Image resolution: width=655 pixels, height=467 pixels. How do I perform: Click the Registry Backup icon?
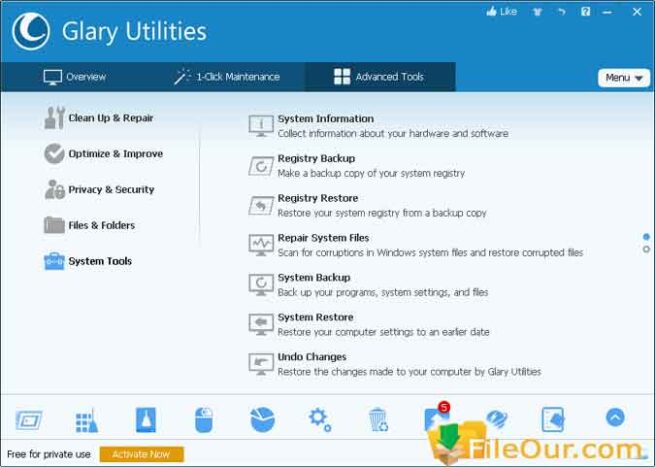coord(261,166)
